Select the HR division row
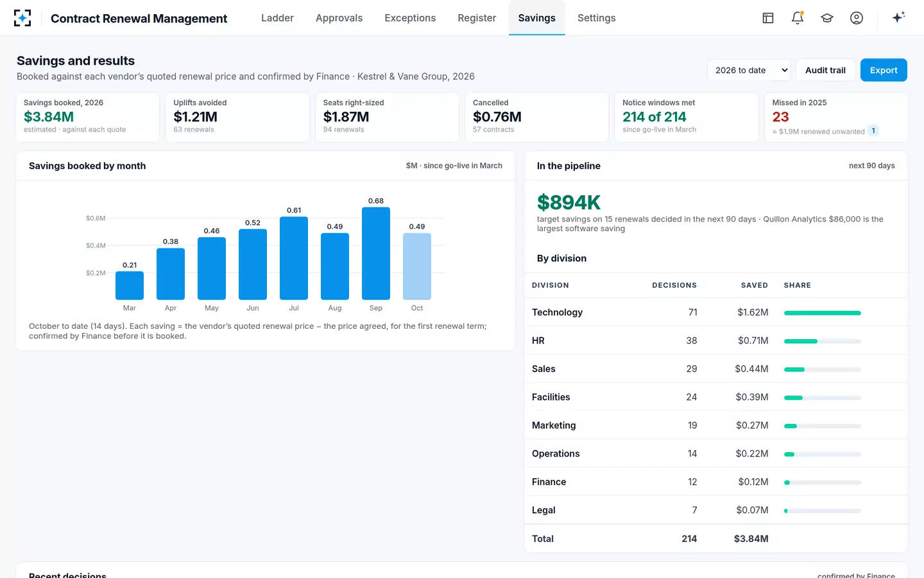 716,340
